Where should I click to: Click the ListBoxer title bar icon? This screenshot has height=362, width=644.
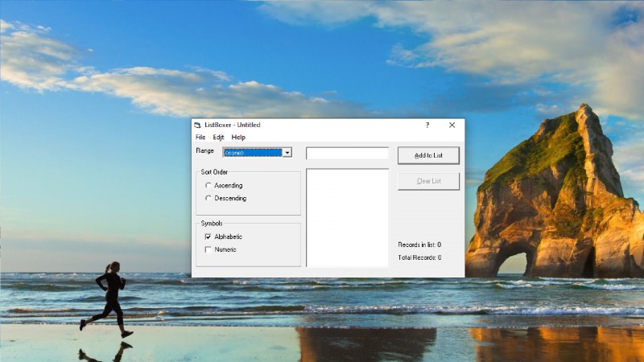197,125
